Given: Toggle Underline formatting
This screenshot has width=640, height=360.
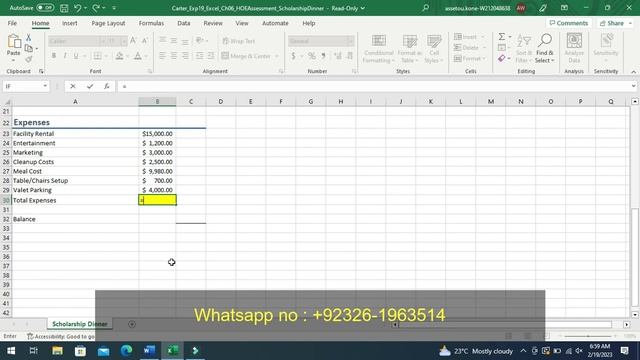Looking at the screenshot, I should tap(76, 56).
